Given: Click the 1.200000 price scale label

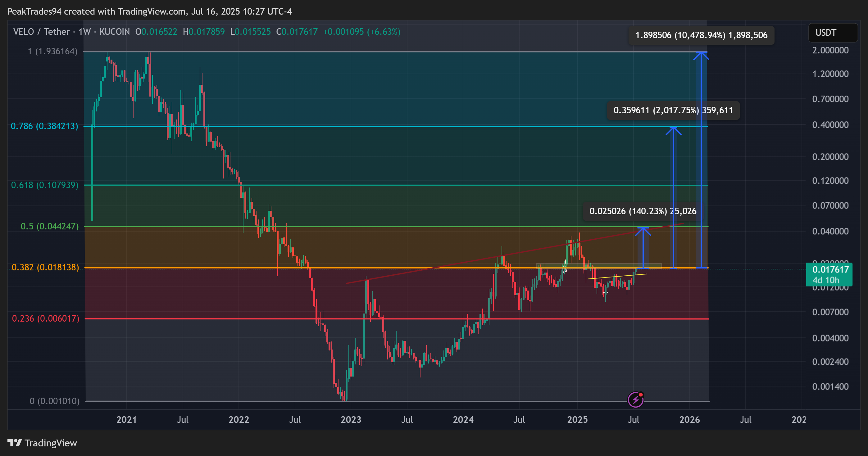Looking at the screenshot, I should [831, 74].
